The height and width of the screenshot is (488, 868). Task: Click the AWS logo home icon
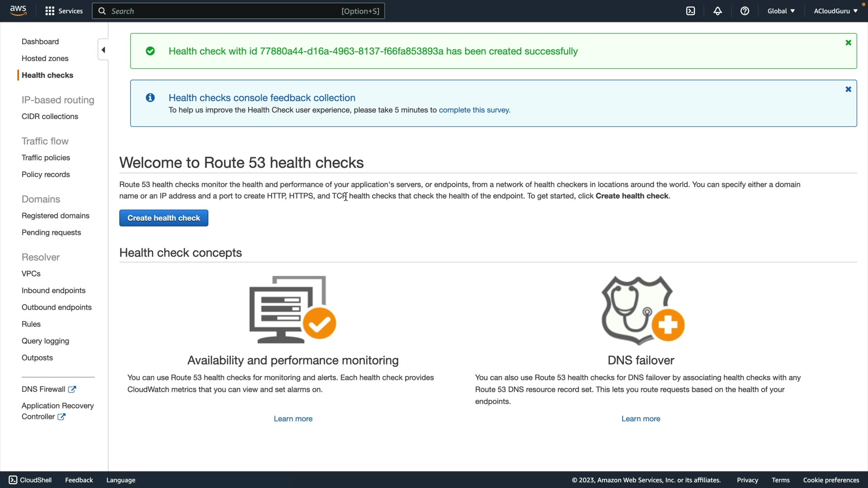[x=18, y=10]
